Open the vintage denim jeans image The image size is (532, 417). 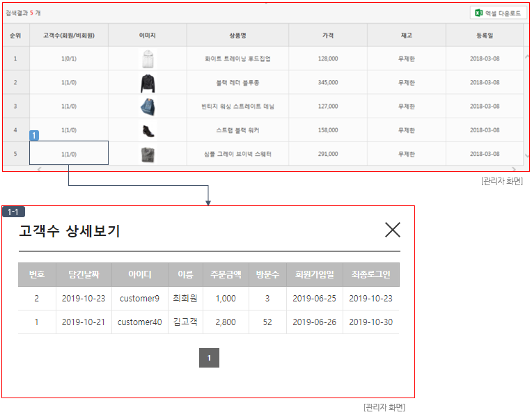click(x=147, y=107)
